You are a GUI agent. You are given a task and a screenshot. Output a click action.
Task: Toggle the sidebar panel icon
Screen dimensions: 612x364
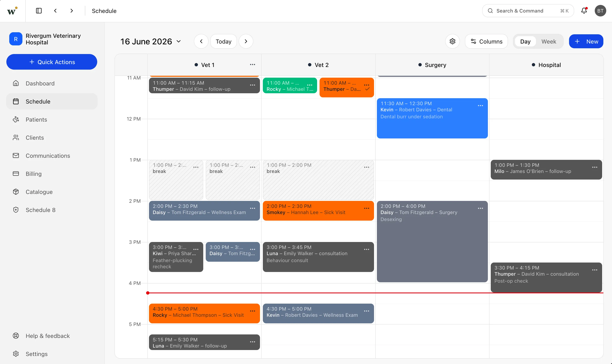(x=39, y=11)
